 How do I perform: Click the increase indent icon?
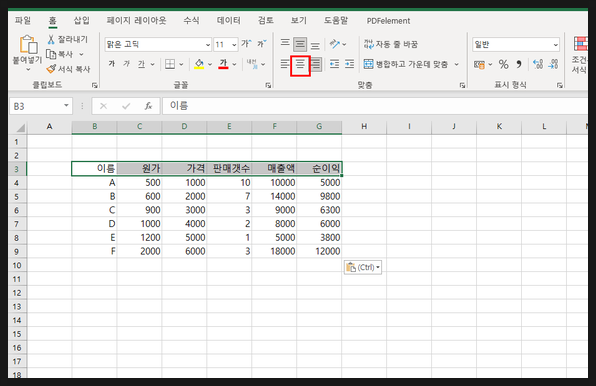click(350, 64)
